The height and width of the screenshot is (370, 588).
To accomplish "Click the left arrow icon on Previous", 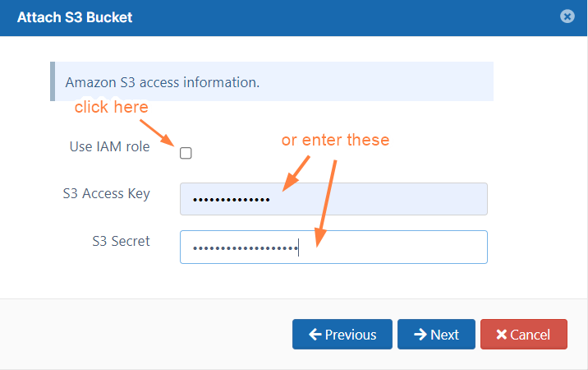I will (x=315, y=335).
